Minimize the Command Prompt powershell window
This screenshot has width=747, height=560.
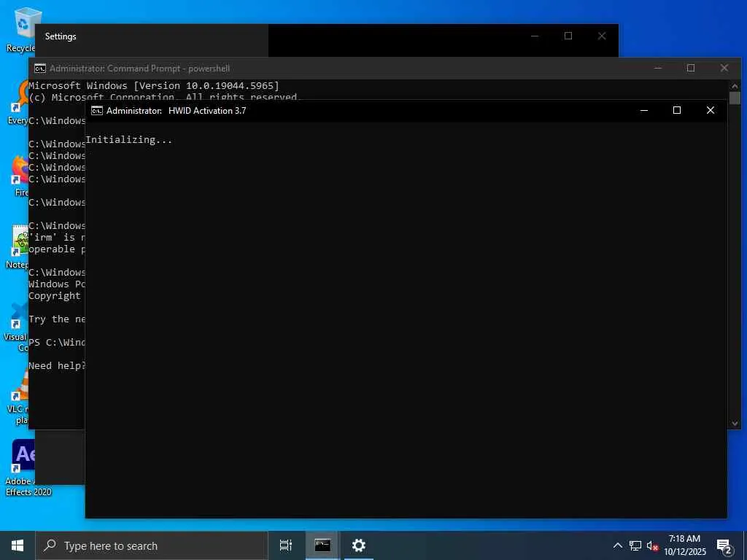tap(658, 68)
